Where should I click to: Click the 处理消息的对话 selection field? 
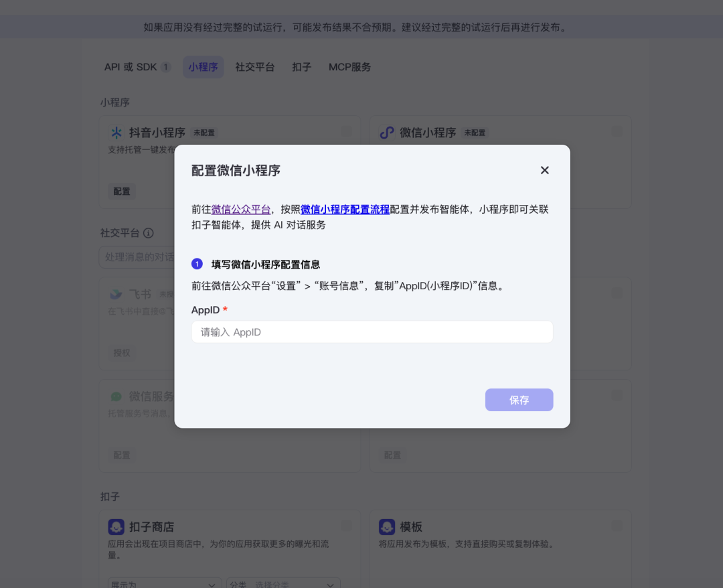coord(137,257)
